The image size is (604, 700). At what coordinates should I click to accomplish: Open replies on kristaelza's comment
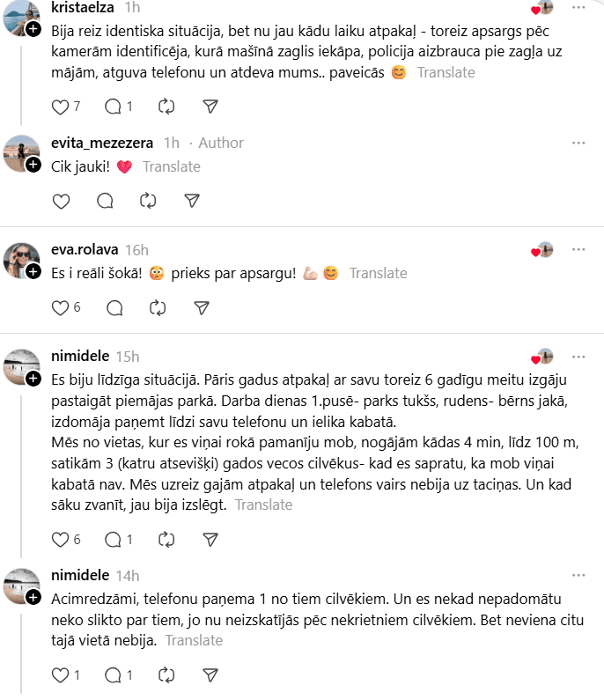click(x=114, y=107)
